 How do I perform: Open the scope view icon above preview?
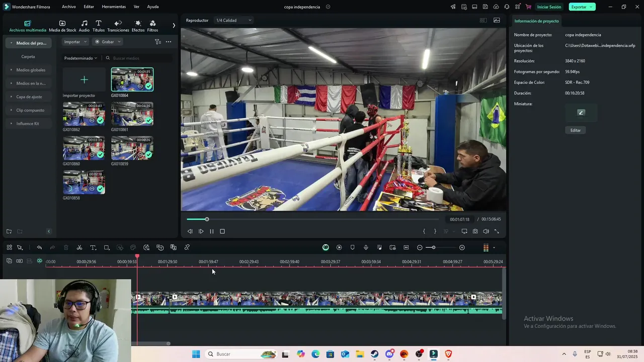point(497,21)
